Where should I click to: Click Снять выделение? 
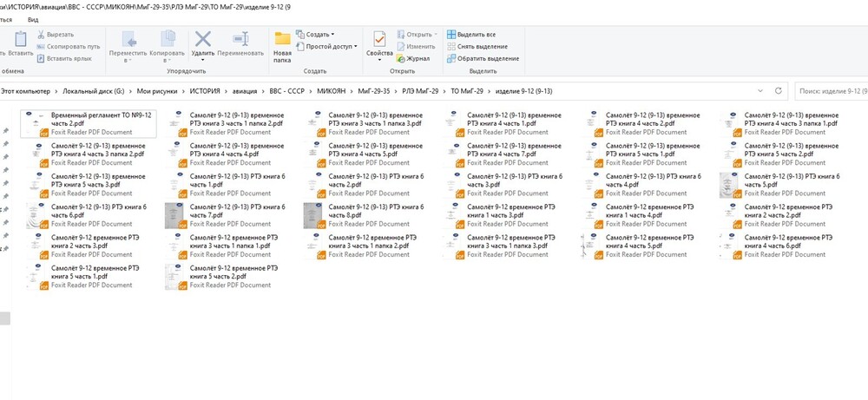coord(477,47)
